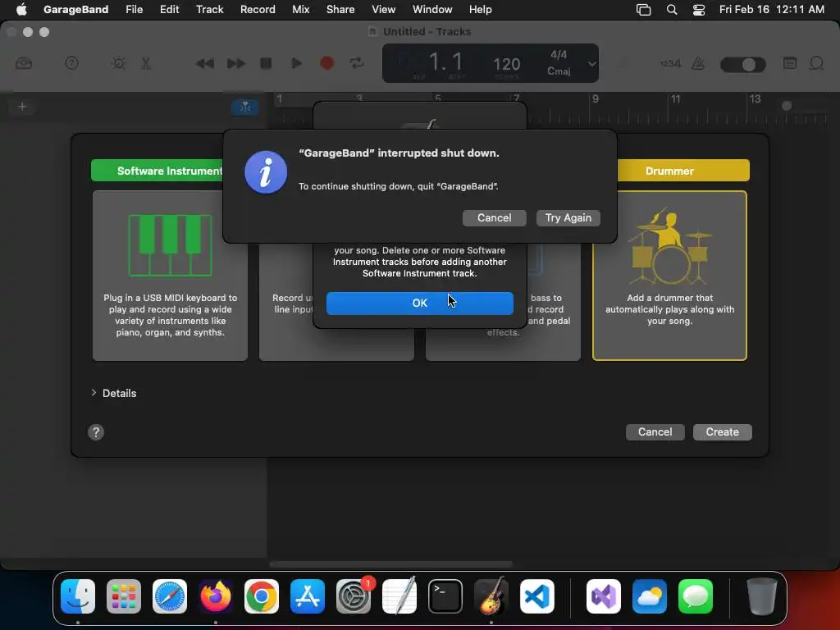Open Spotlight search in menu bar
Screen dimensions: 840x630
point(671,9)
